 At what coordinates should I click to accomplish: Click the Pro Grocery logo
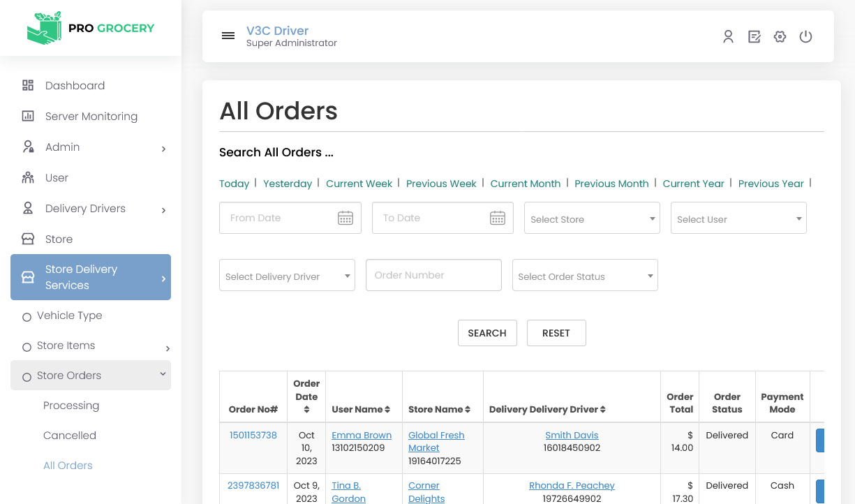pyautogui.click(x=91, y=29)
